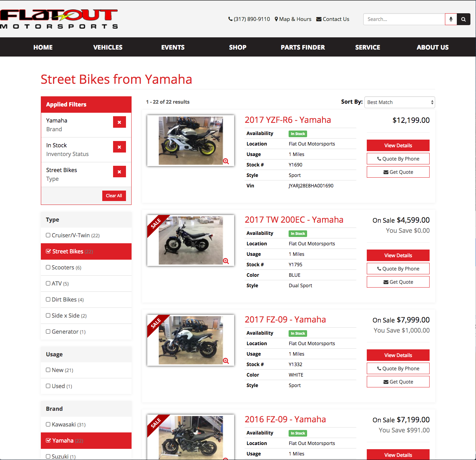The width and height of the screenshot is (476, 460).
Task: Open the 2016 FZ-09 - Yamaha title link
Action: [285, 420]
